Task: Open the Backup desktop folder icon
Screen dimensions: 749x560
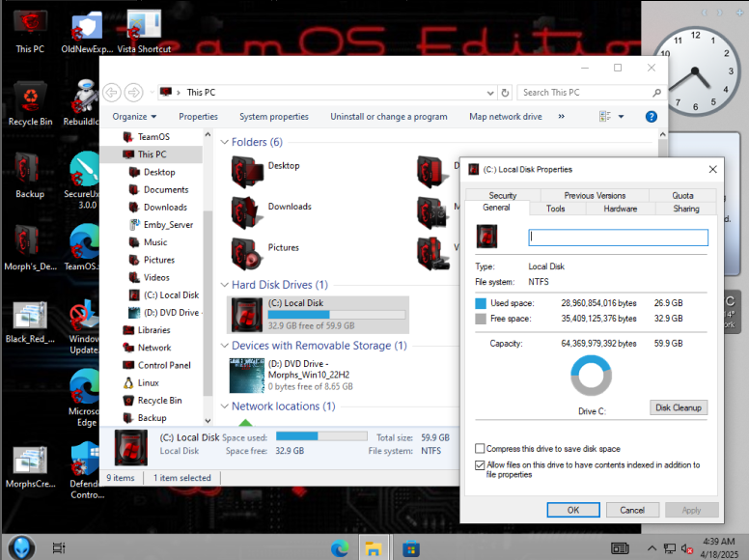Action: [30, 175]
